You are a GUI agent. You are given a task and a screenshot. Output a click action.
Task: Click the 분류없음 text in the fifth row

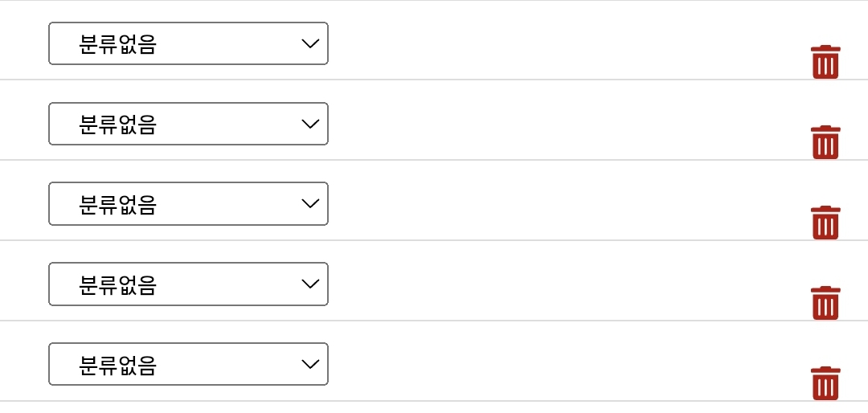pyautogui.click(x=117, y=365)
